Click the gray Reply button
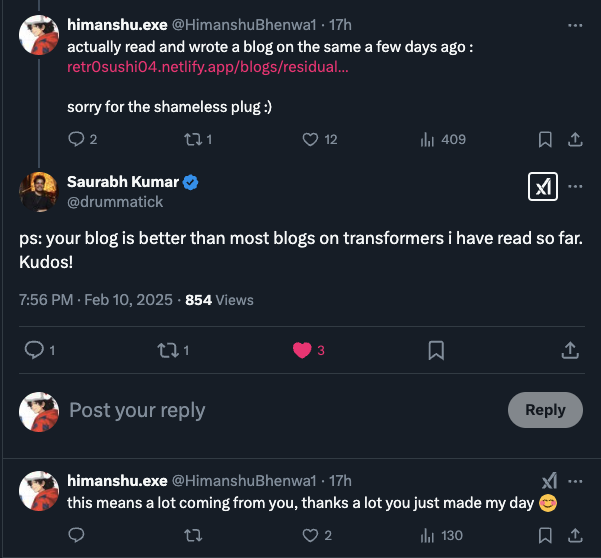 pos(545,410)
